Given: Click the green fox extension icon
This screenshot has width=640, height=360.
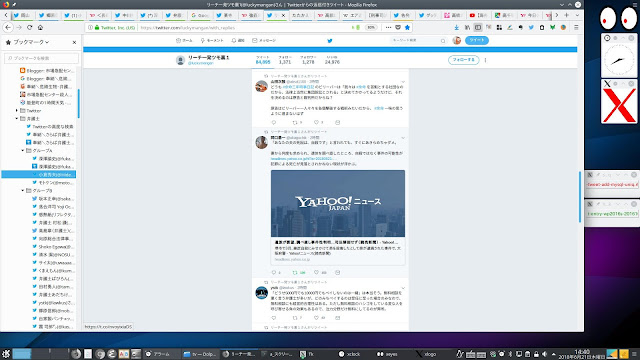Looking at the screenshot, I should coord(552,27).
